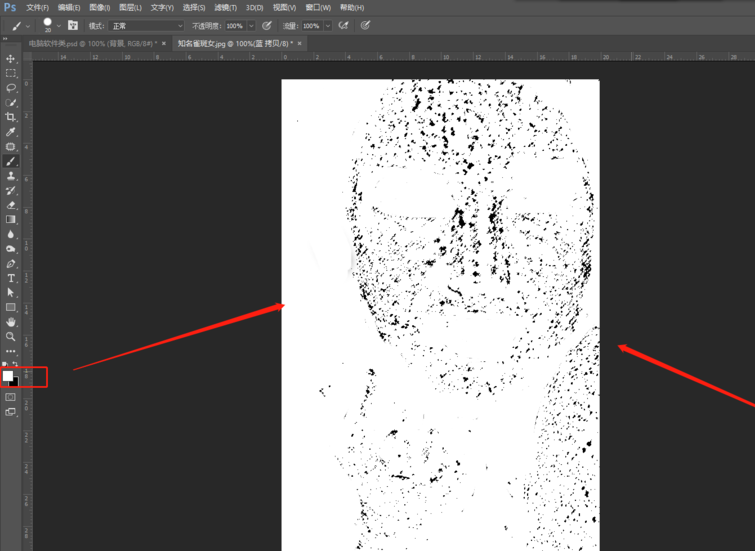755x551 pixels.
Task: Select the Eyedropper tool
Action: (x=11, y=132)
